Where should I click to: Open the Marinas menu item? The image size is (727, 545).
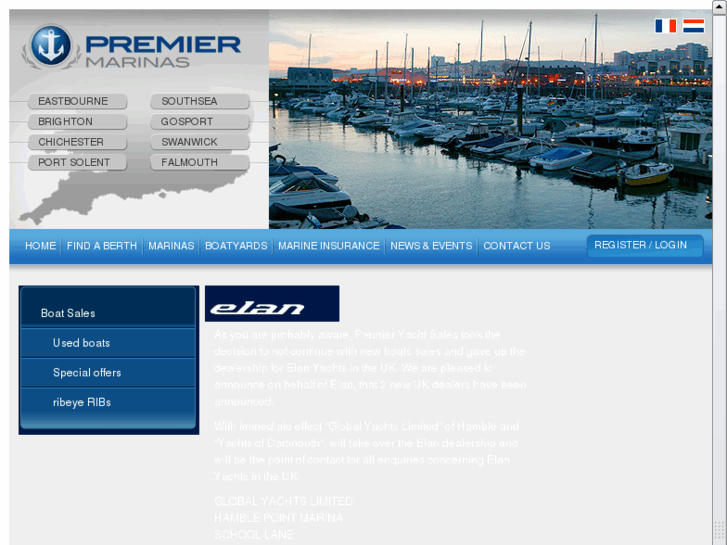tap(171, 246)
